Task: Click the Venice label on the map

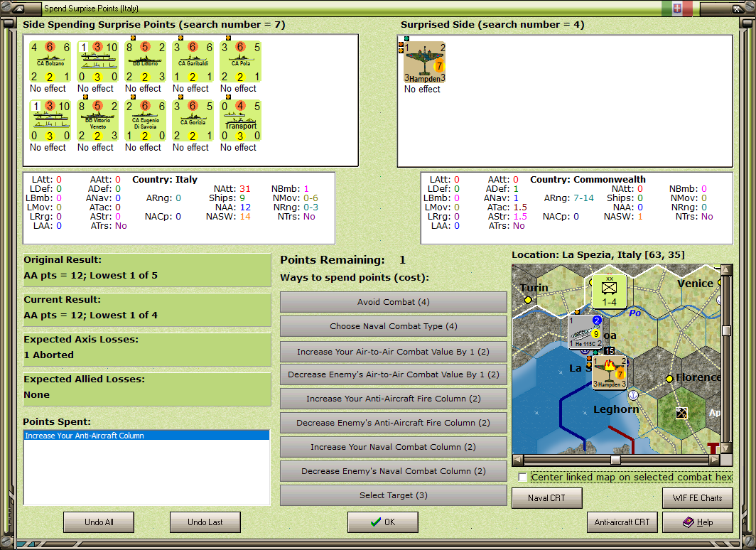Action: point(695,284)
